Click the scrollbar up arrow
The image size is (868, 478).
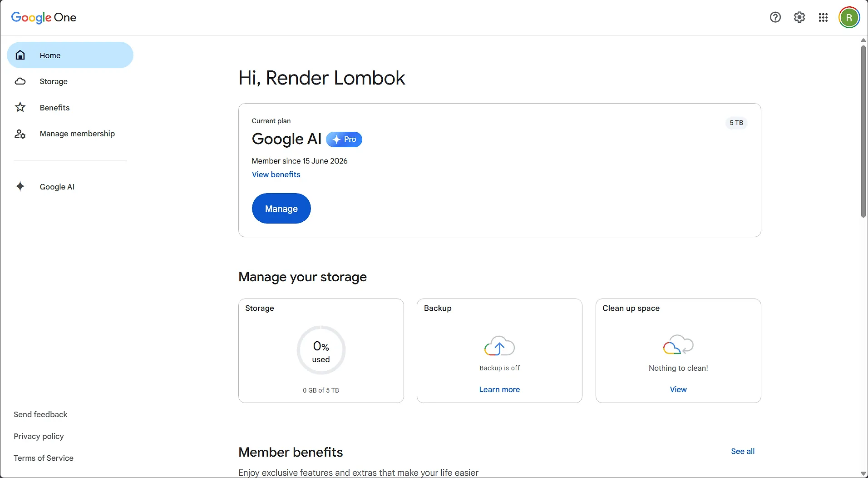click(863, 40)
